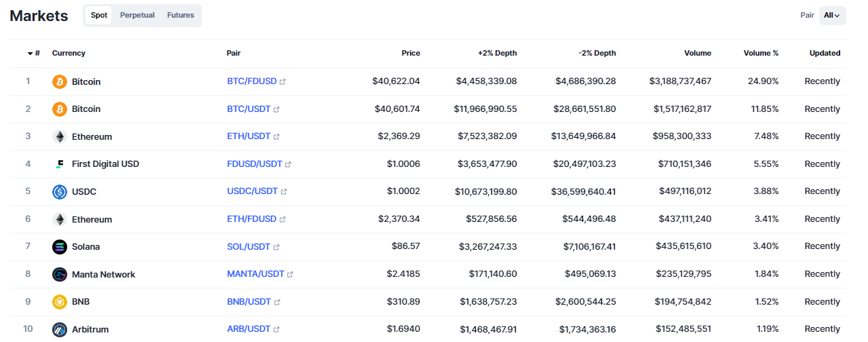Click the BNB coin logo
The image size is (868, 342).
pyautogui.click(x=60, y=302)
